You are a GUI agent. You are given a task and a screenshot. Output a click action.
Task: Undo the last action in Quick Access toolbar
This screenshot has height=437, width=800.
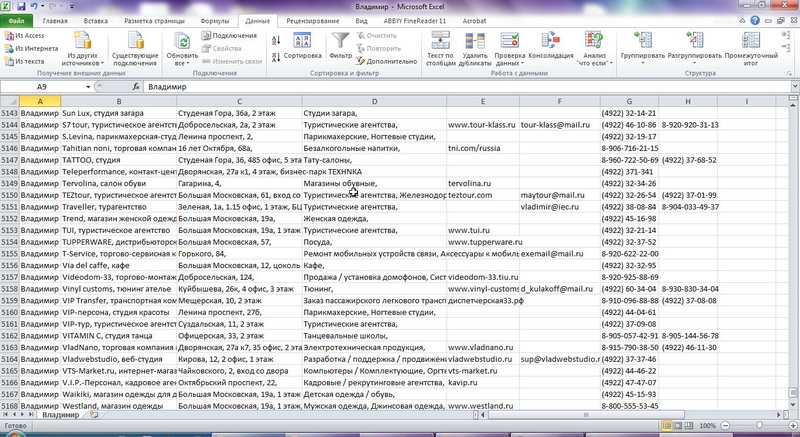coord(34,7)
